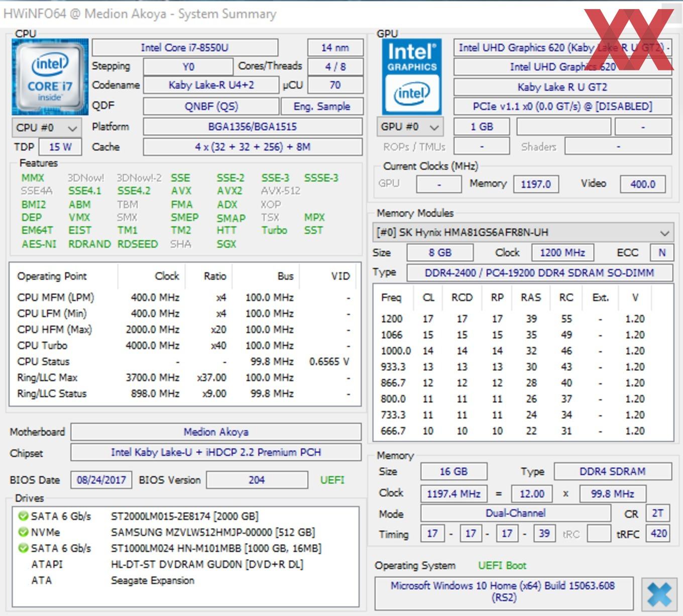Click the ECC value N
The height and width of the screenshot is (616, 683).
[x=662, y=253]
